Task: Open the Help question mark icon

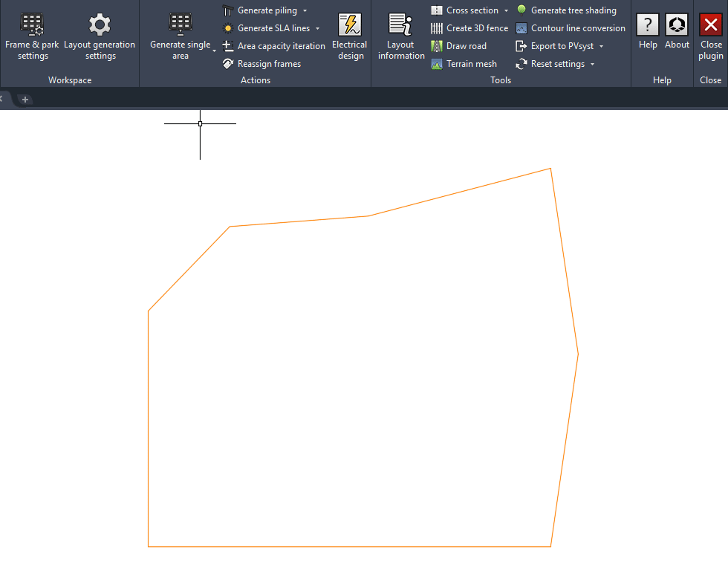Action: (x=648, y=25)
